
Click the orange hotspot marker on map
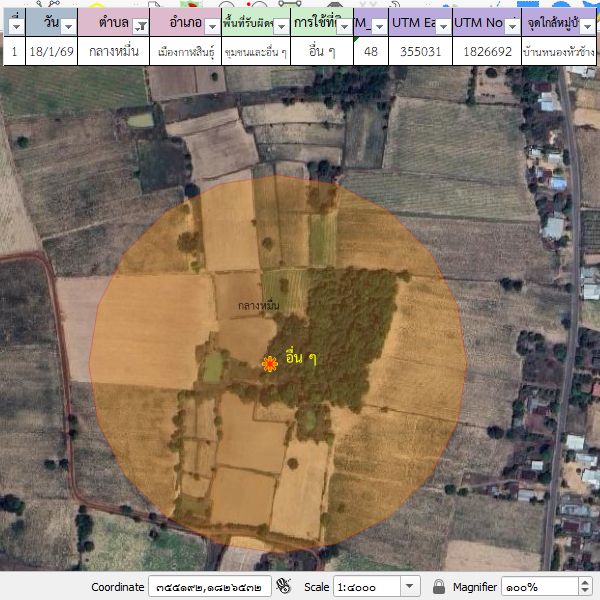(x=268, y=364)
